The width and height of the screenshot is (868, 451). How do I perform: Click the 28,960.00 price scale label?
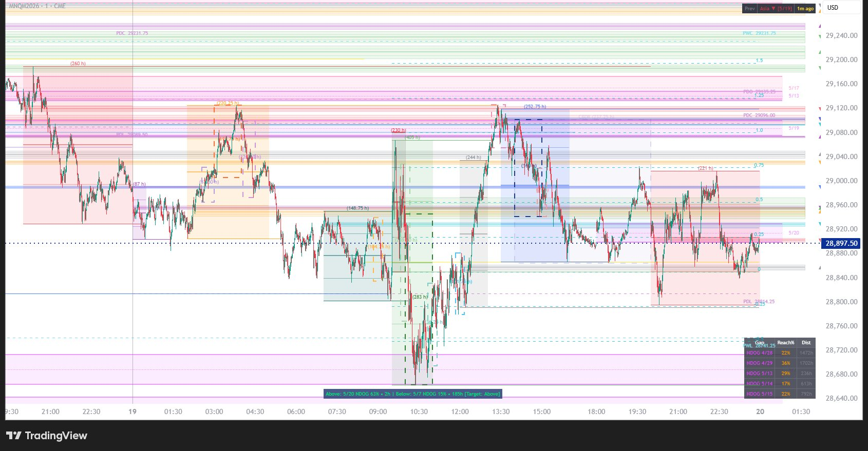click(841, 205)
